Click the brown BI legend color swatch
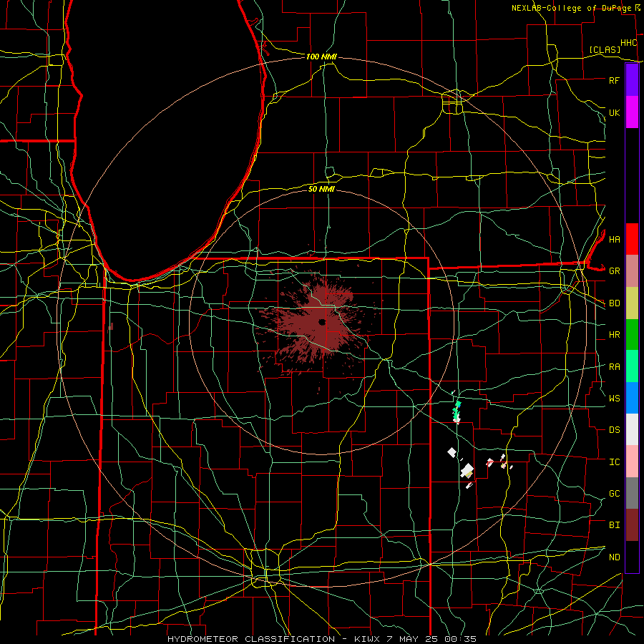Screen dimensions: 644x644 tap(632, 525)
